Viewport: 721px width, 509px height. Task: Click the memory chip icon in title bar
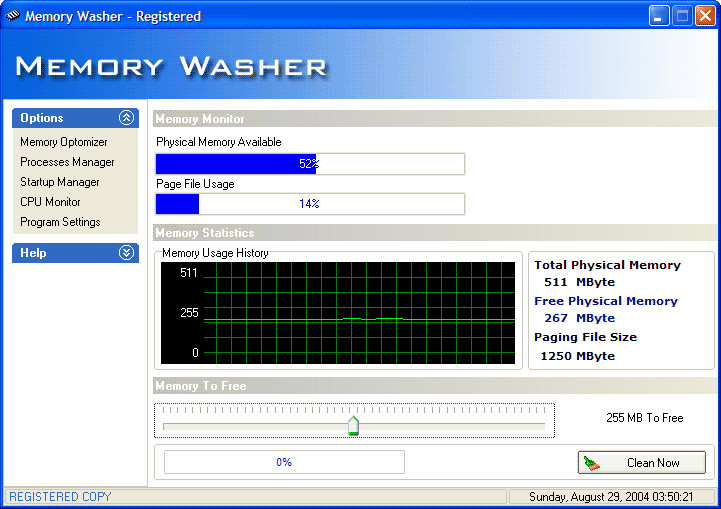[x=12, y=16]
